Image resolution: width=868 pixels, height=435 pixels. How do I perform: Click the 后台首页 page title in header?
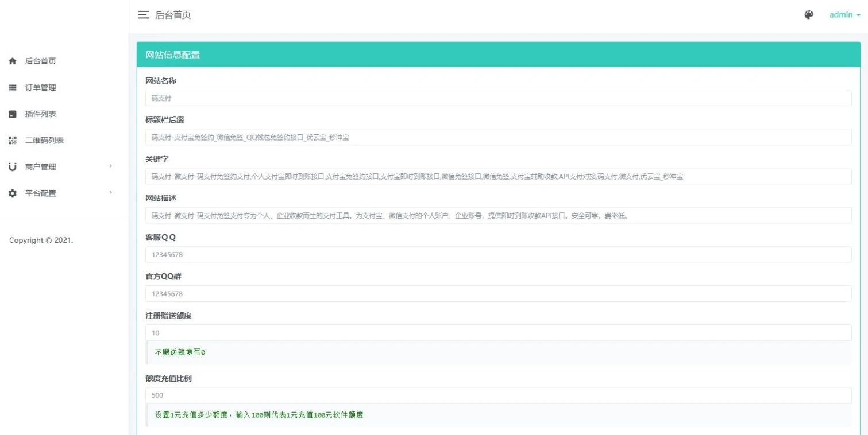tap(173, 15)
